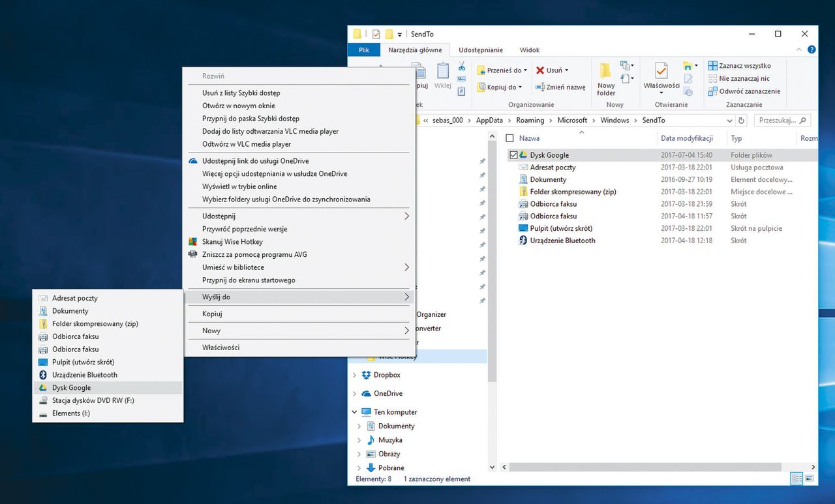Expand the Obrazy tree node

coord(359,454)
